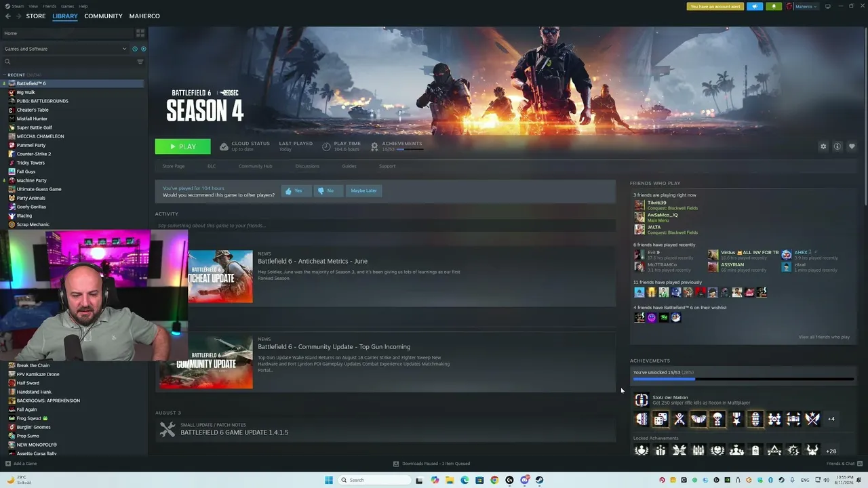Screen dimensions: 868x488
Task: Switch to Big Picture mode
Action: (x=827, y=7)
